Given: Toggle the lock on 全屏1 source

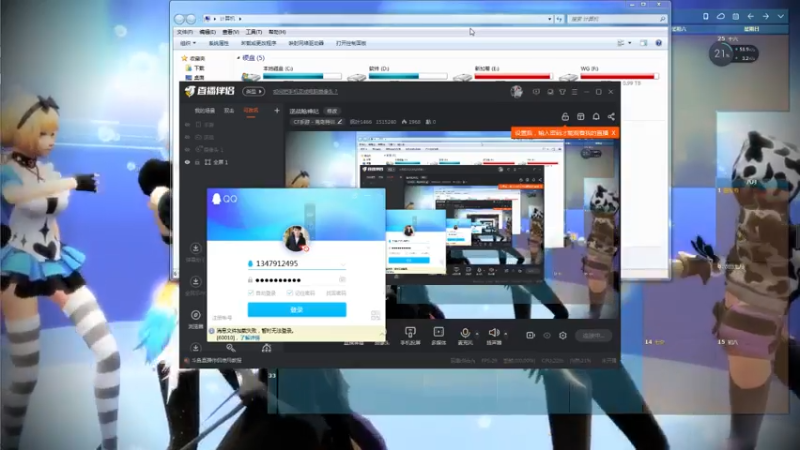Looking at the screenshot, I should point(197,162).
